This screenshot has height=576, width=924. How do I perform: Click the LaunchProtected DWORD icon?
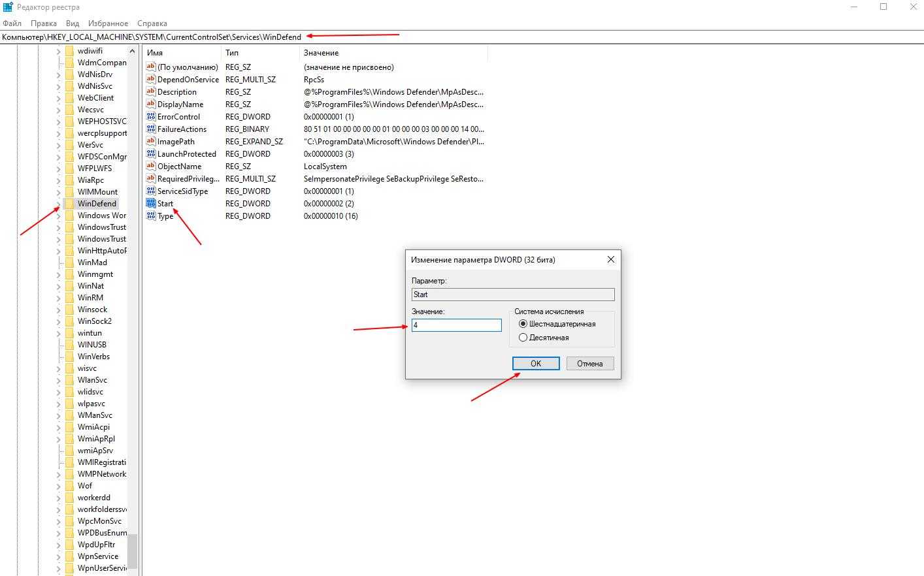pos(151,154)
